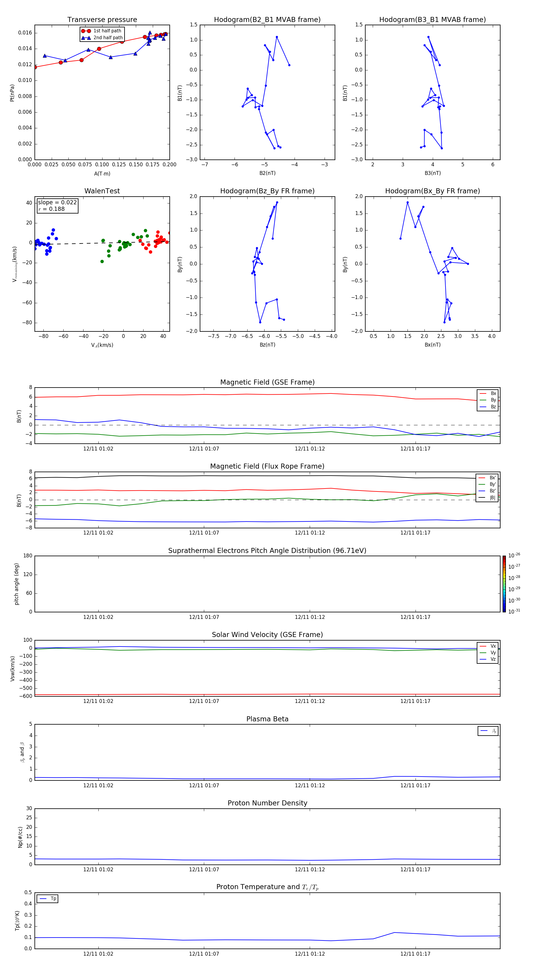Click the 'A(T·m)' x-axis label
535x980 pixels.
[102, 173]
